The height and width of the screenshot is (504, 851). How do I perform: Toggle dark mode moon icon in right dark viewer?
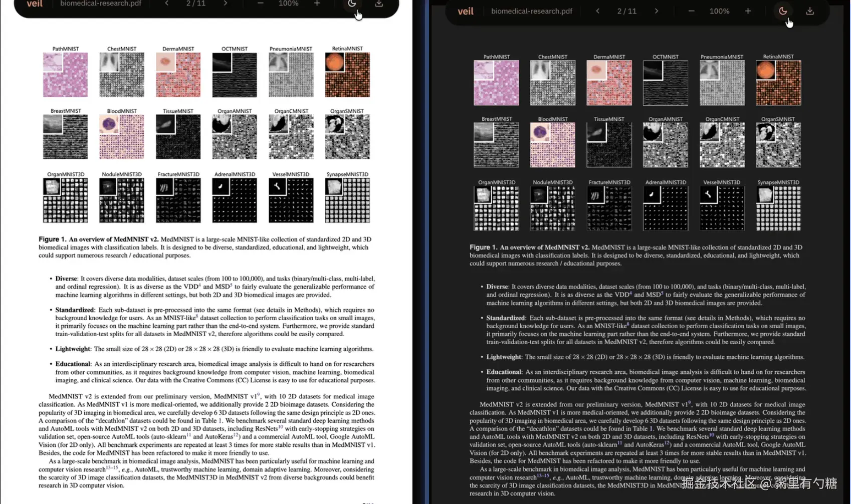[x=782, y=11]
